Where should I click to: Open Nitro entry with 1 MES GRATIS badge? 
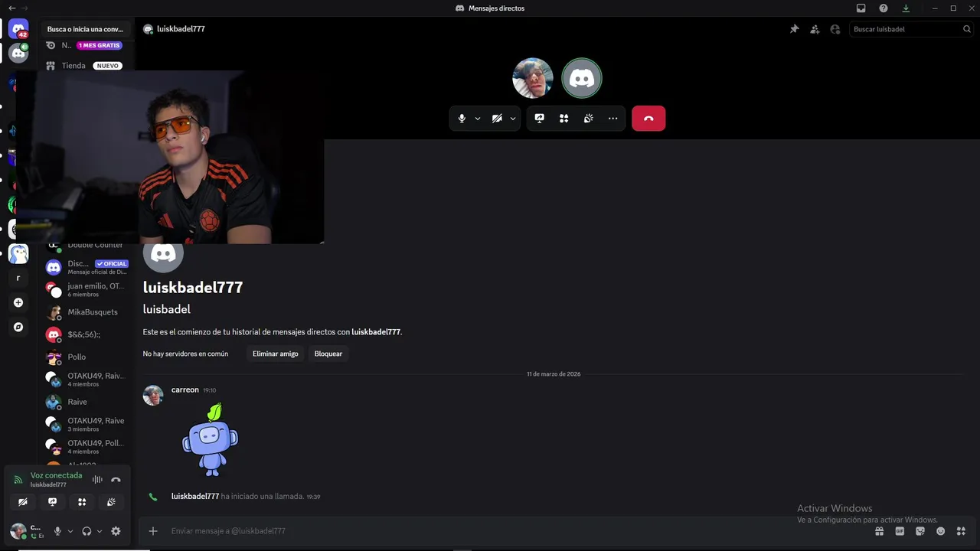(x=85, y=45)
